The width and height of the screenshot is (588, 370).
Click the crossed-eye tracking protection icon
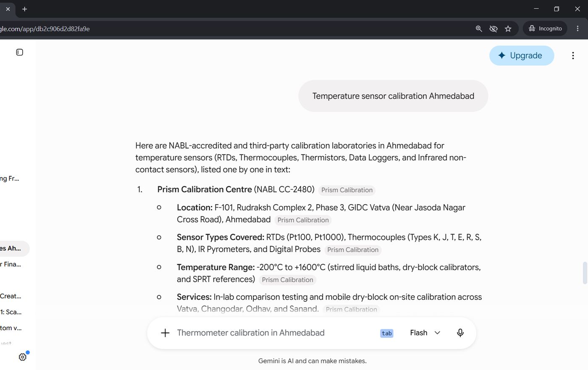pyautogui.click(x=493, y=29)
